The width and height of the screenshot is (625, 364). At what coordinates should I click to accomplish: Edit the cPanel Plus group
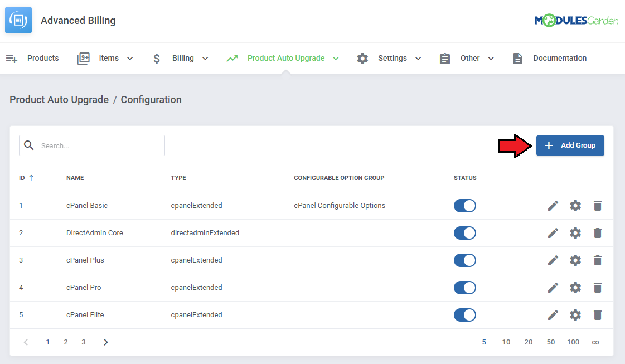(553, 260)
